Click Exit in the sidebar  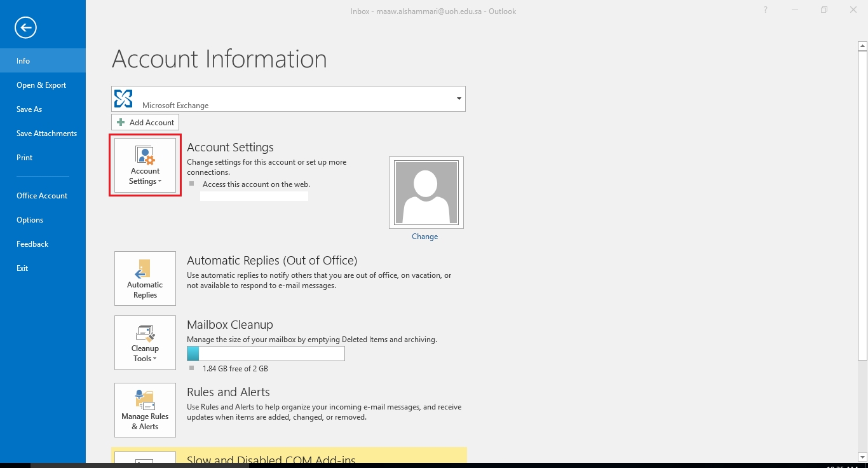click(43, 268)
